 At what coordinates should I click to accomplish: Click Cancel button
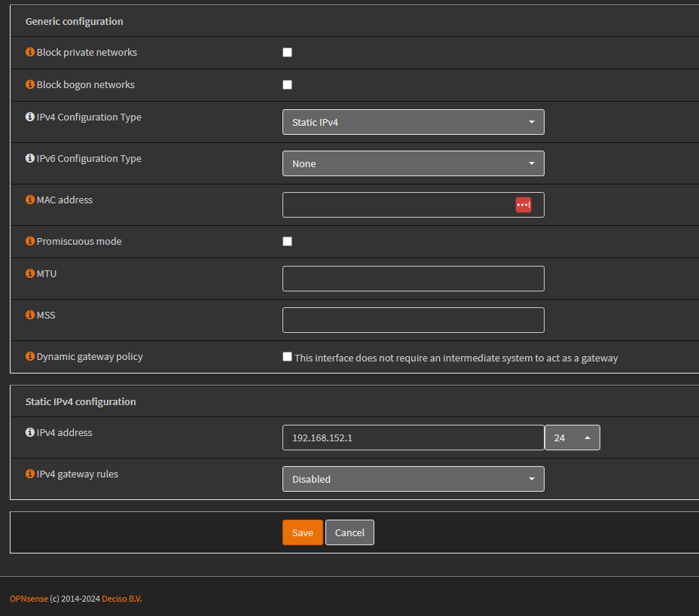(350, 532)
